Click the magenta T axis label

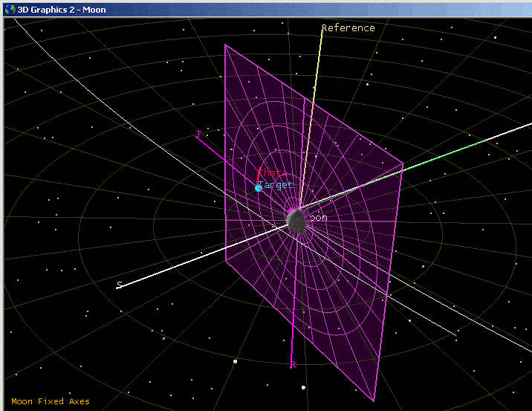[198, 135]
